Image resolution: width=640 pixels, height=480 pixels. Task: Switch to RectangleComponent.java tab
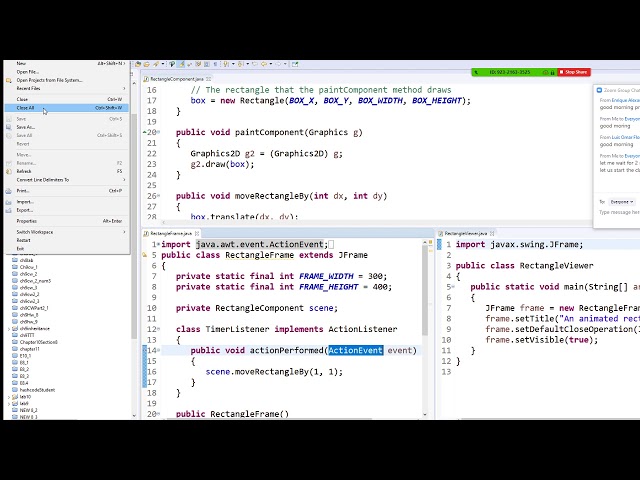coord(176,79)
